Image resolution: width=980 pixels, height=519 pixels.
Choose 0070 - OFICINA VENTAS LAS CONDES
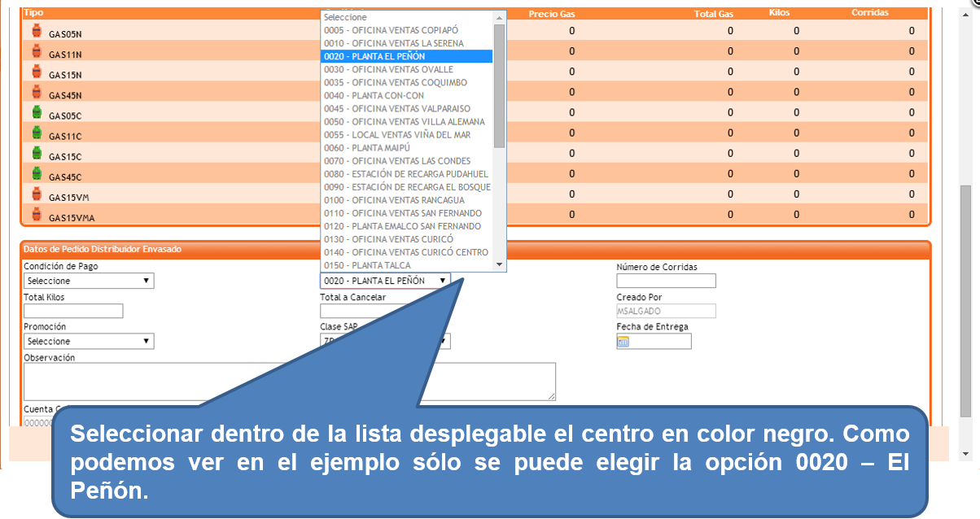[x=407, y=160]
